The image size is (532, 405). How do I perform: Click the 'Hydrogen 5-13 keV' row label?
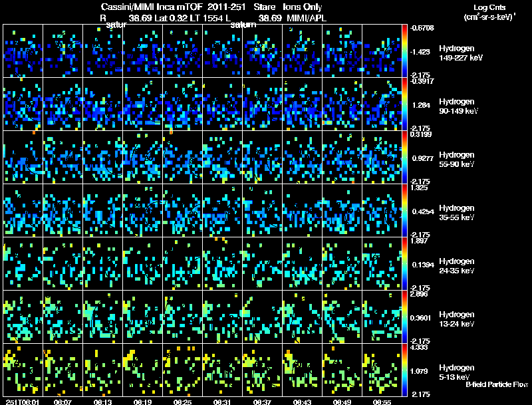(x=457, y=372)
